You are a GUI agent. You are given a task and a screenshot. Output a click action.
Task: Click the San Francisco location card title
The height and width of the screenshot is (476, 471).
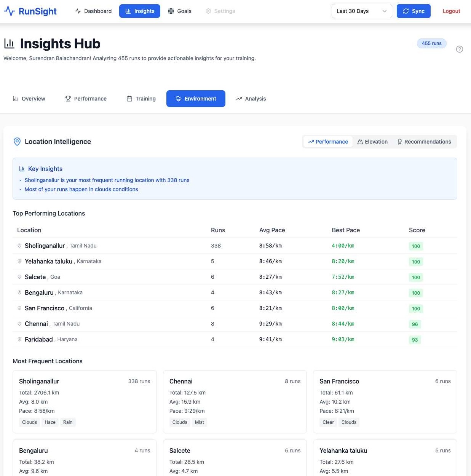click(x=339, y=381)
